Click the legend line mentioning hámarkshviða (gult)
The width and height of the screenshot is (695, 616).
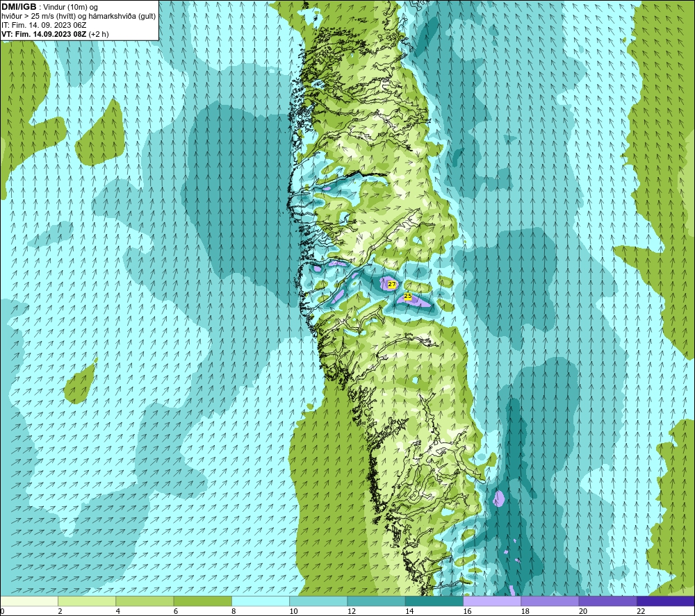pyautogui.click(x=79, y=16)
